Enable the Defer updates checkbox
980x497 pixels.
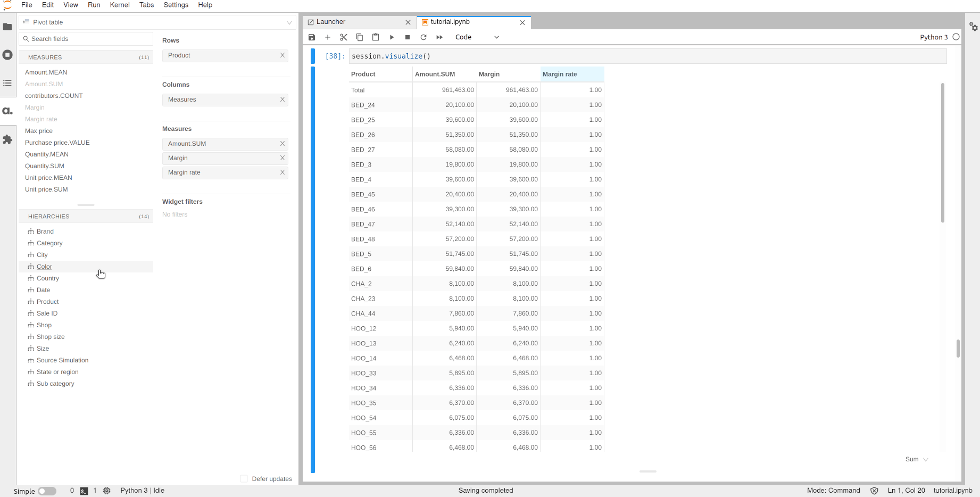click(x=244, y=479)
